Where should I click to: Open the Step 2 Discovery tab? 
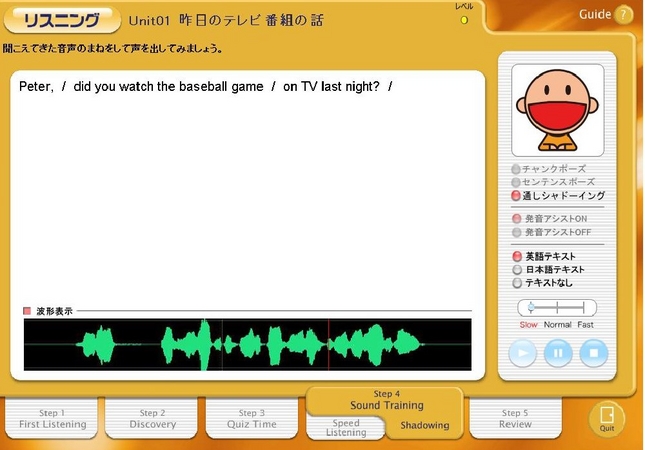152,419
